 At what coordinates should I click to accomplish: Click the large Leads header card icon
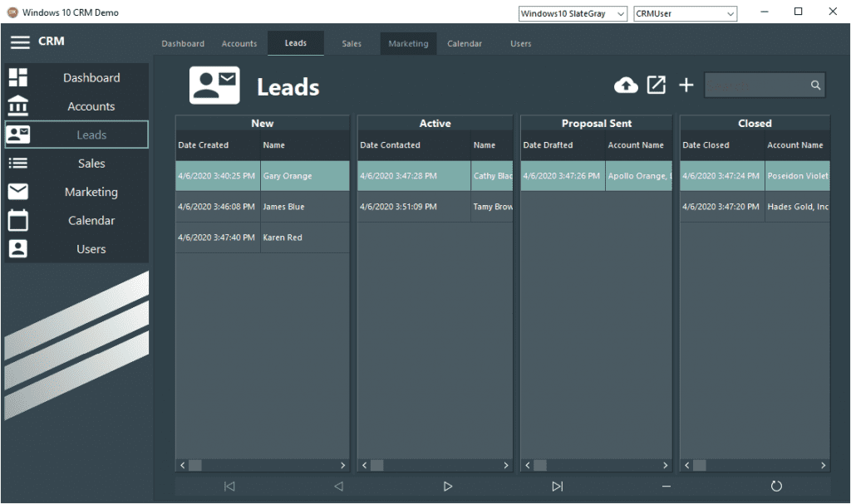214,86
